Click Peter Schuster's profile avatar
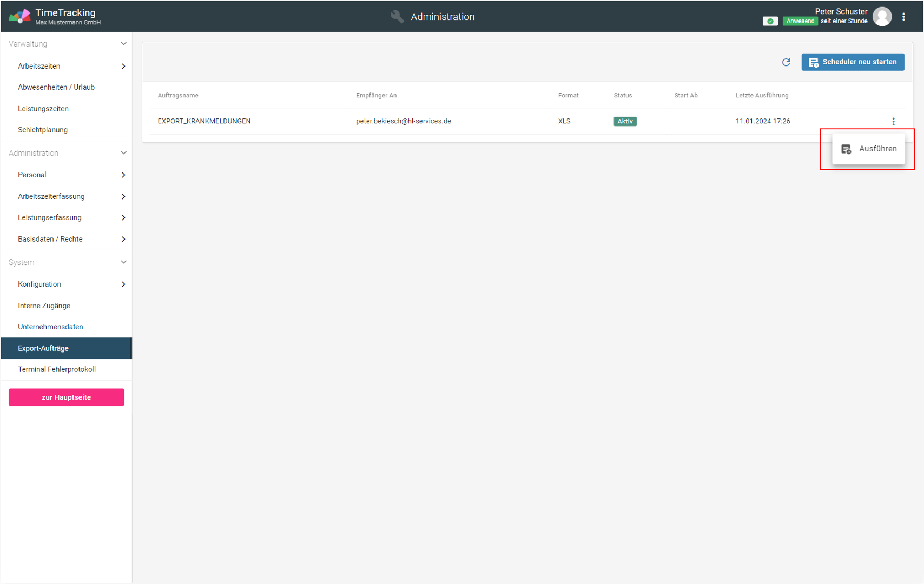The height and width of the screenshot is (584, 924). tap(882, 17)
